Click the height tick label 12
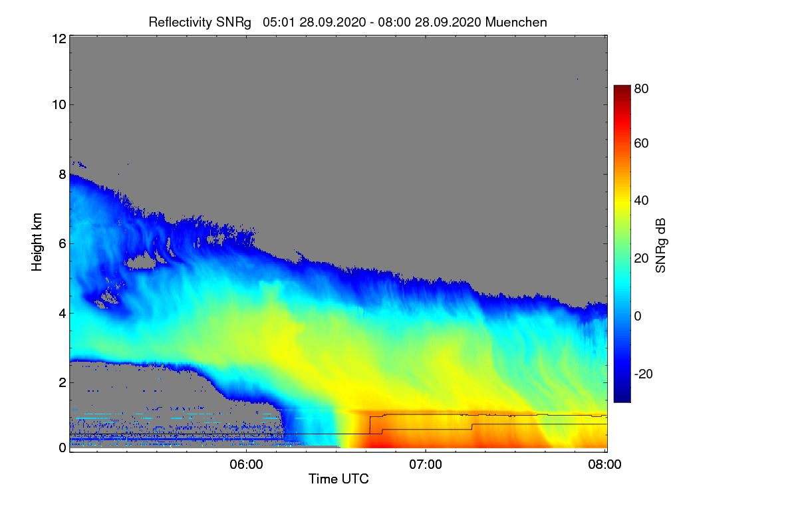Screen dimensions: 798x532 point(59,39)
